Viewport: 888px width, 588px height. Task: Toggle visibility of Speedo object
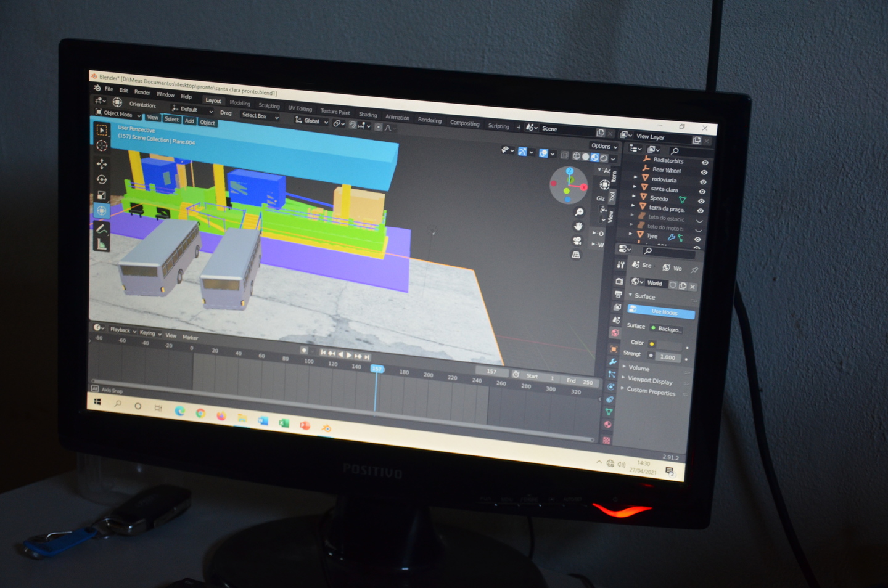pyautogui.click(x=701, y=202)
